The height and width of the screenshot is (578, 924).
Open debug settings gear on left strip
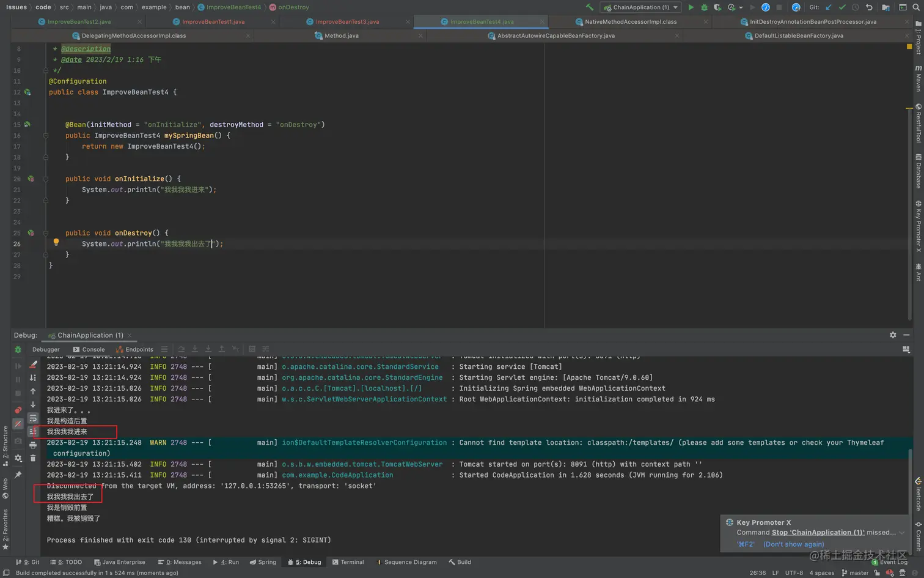point(18,458)
